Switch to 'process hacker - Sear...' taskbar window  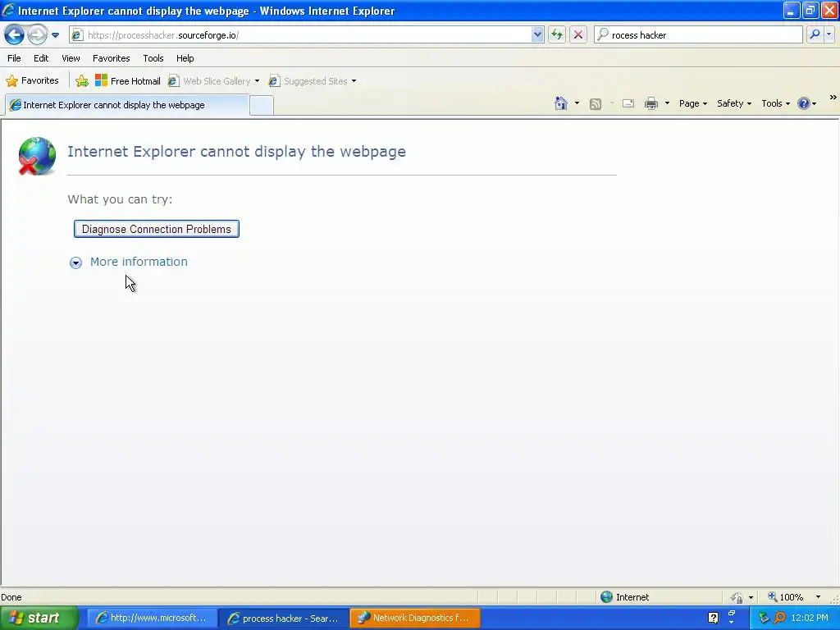[x=283, y=619]
